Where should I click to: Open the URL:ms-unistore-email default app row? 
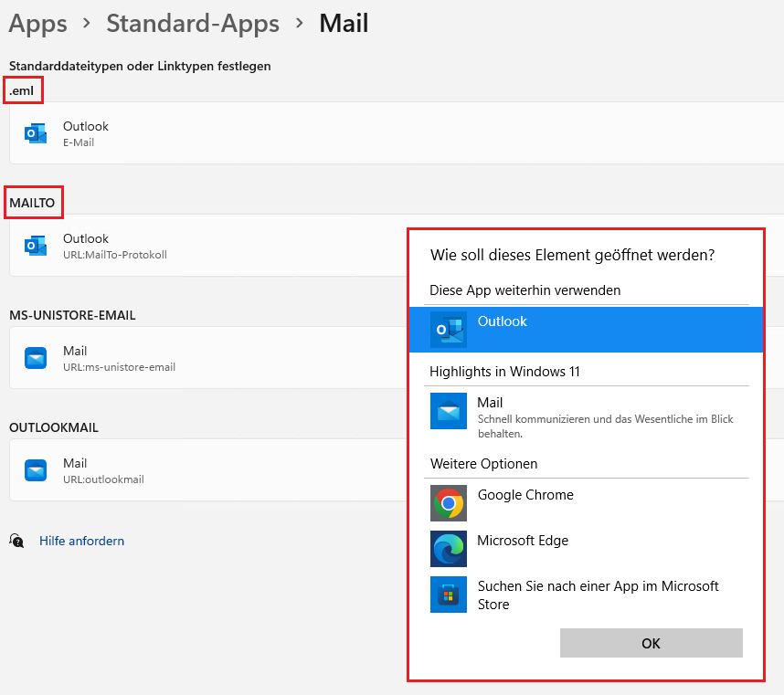pyautogui.click(x=201, y=358)
